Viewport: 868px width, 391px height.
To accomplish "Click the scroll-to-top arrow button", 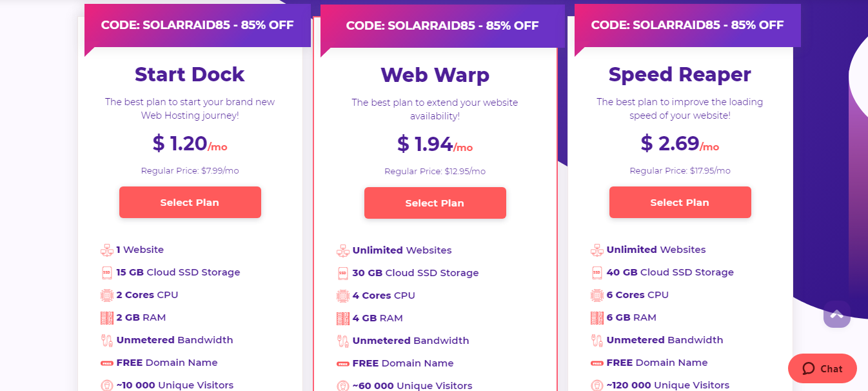I will pyautogui.click(x=836, y=314).
